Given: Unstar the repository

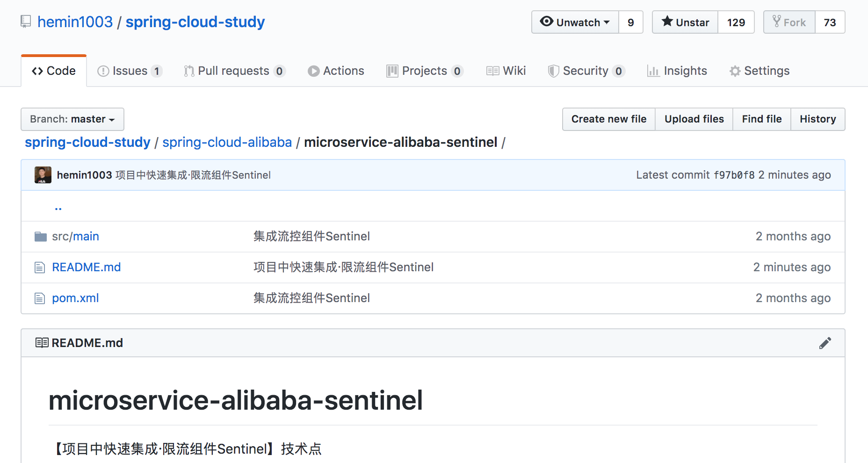Looking at the screenshot, I should 685,22.
